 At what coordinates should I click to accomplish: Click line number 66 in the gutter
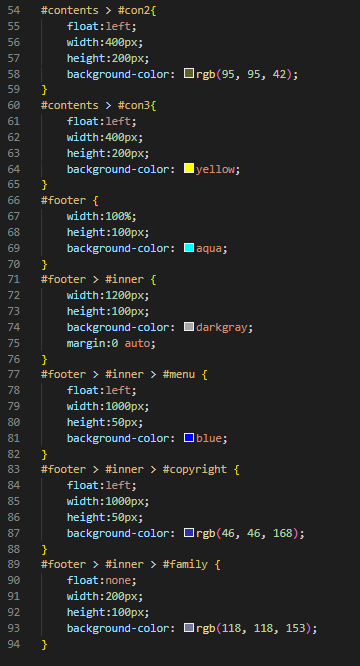[14, 200]
